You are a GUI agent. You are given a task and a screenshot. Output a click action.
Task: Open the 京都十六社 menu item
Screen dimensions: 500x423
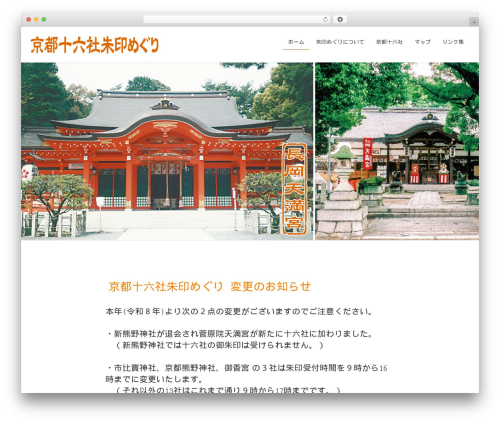tap(389, 42)
